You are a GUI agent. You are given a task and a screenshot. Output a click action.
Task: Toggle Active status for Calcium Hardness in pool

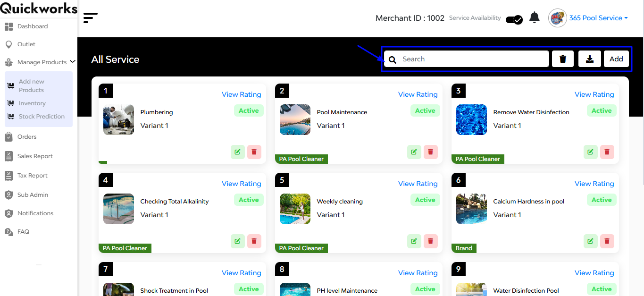(x=602, y=200)
